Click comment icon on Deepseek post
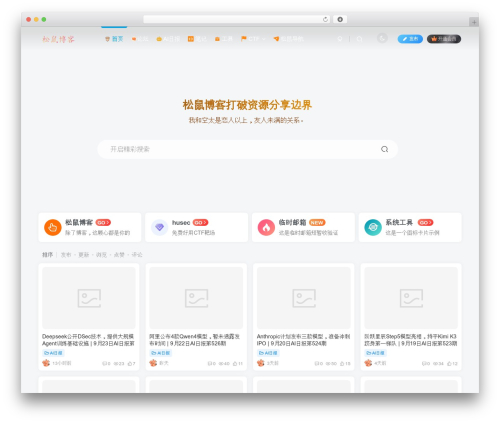 [x=105, y=363]
